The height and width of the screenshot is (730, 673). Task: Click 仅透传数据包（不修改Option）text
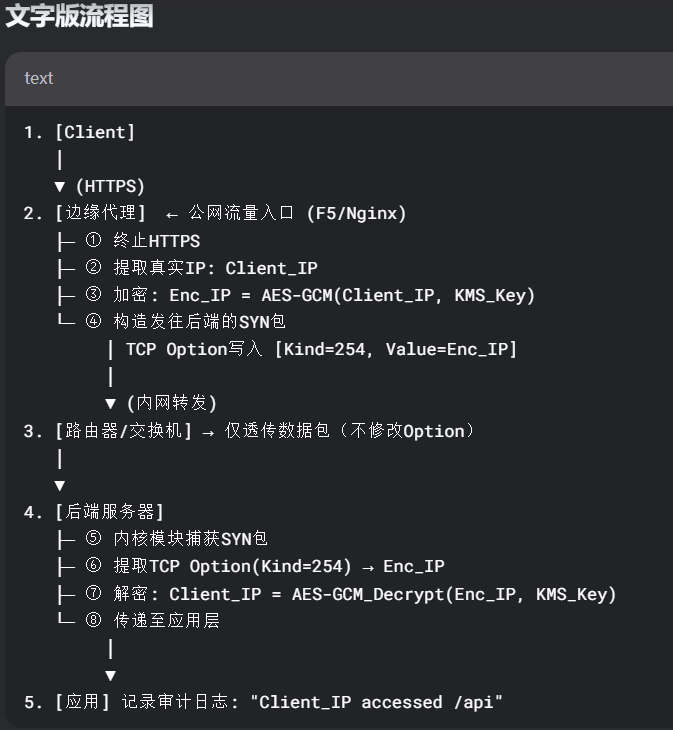pos(350,431)
